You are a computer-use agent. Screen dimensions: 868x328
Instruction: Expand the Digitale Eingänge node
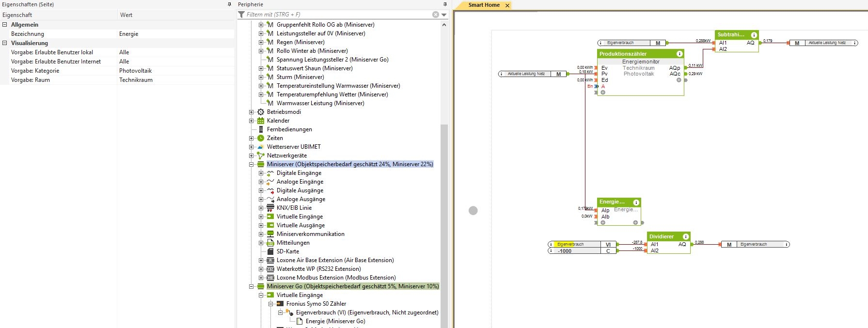pyautogui.click(x=261, y=173)
